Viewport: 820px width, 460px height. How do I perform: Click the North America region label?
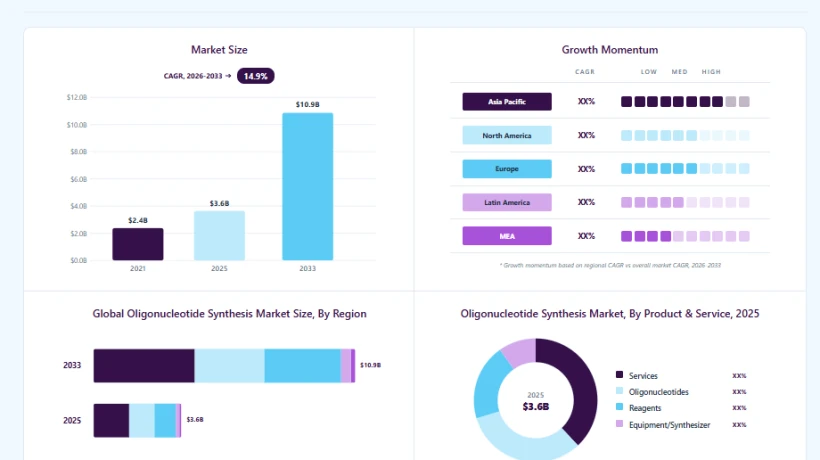click(x=507, y=135)
